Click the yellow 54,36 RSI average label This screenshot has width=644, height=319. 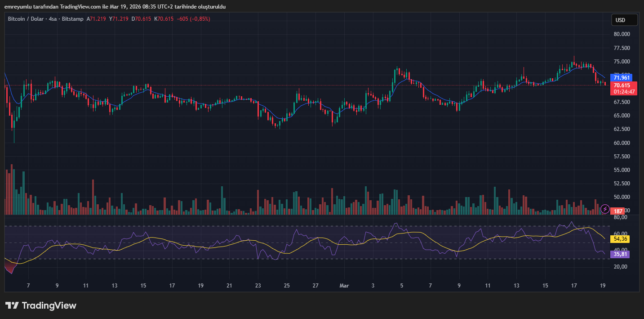tap(620, 239)
